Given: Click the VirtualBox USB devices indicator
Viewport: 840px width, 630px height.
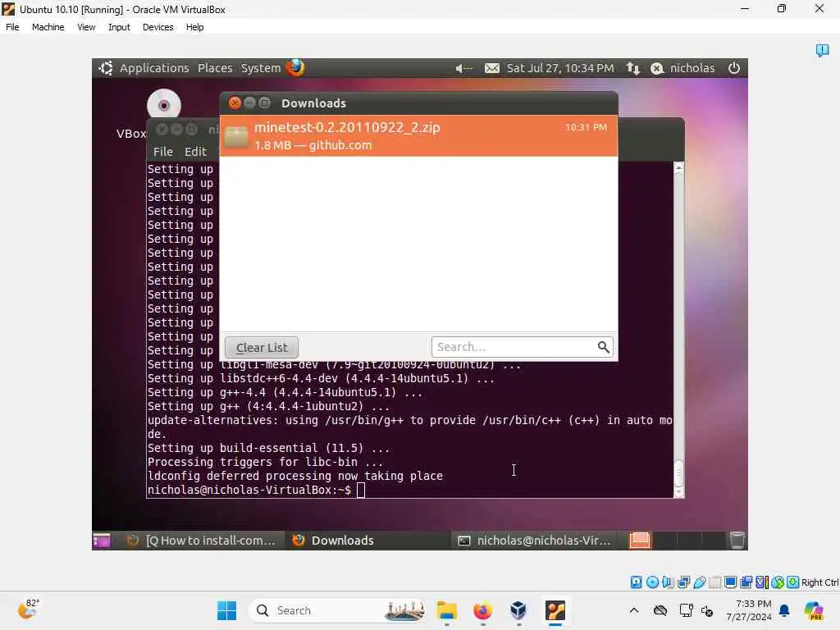Looking at the screenshot, I should [x=699, y=582].
